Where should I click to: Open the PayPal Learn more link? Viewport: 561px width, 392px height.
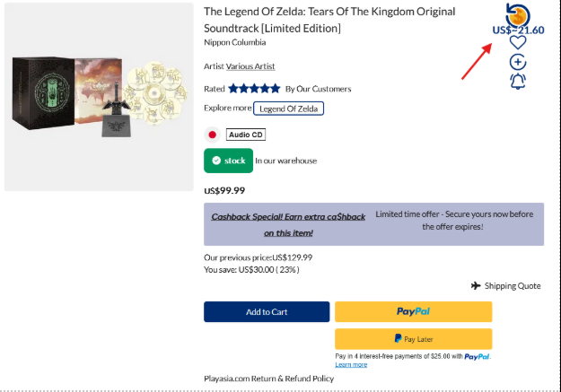coord(350,364)
